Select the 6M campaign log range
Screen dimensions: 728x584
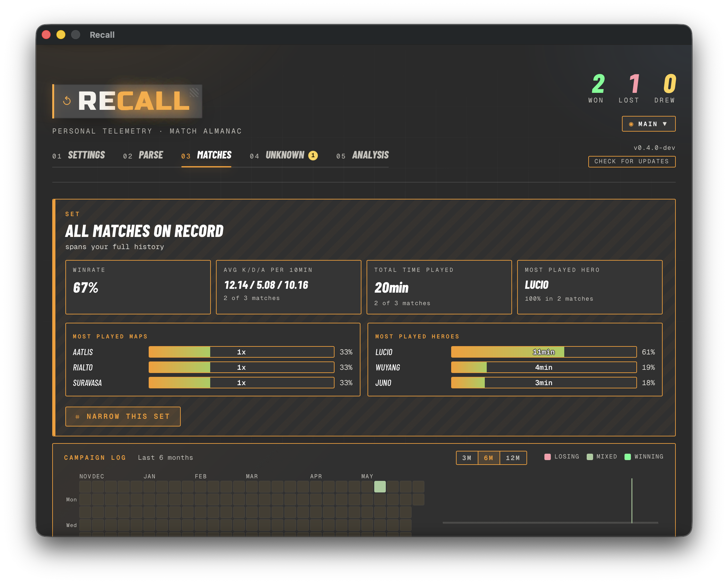tap(488, 458)
